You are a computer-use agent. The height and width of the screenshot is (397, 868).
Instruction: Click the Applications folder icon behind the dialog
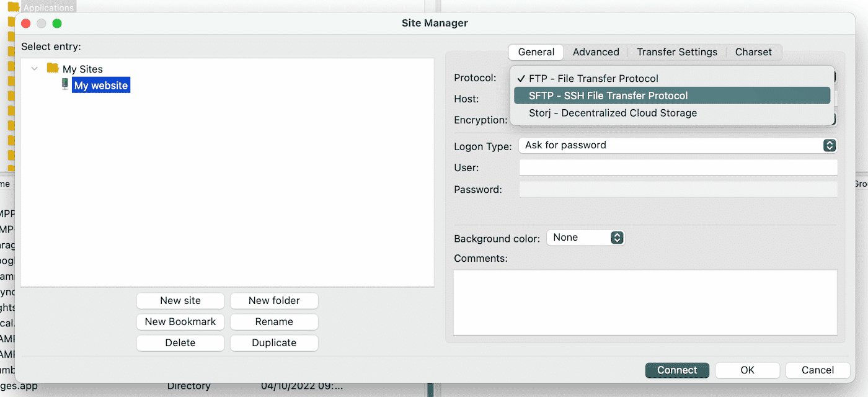(x=15, y=7)
